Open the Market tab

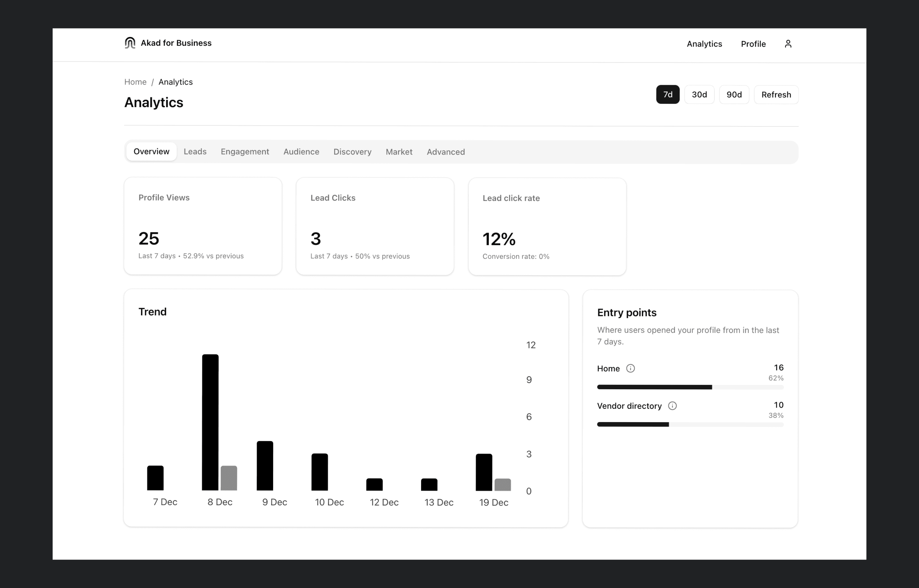pyautogui.click(x=399, y=152)
